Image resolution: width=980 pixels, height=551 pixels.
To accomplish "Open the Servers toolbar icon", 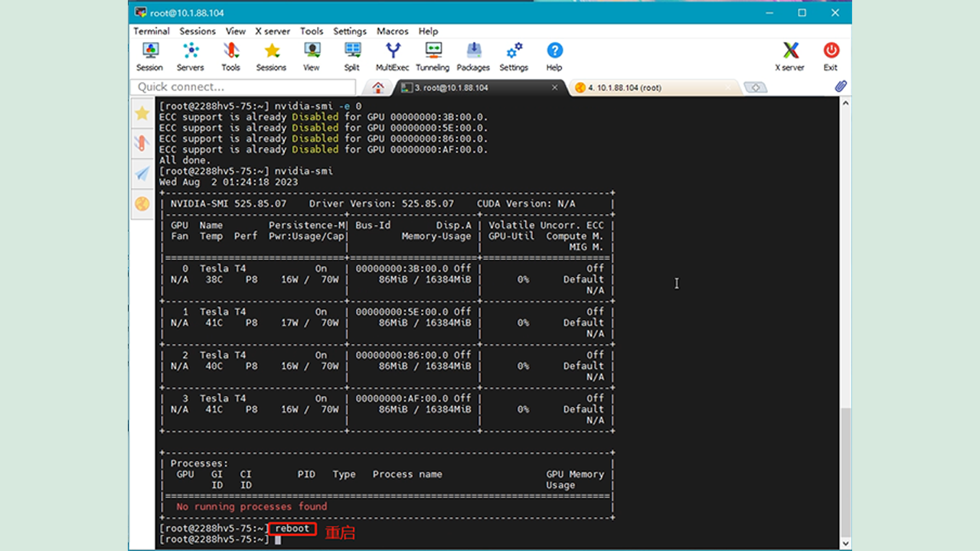I will 190,57.
